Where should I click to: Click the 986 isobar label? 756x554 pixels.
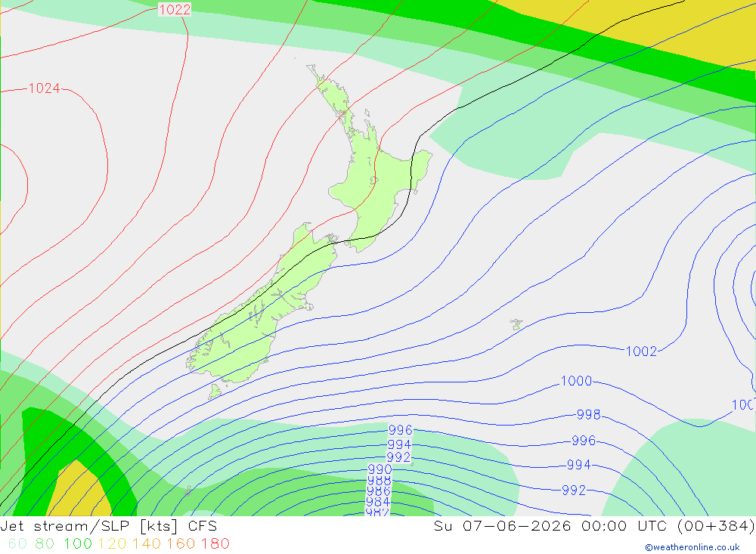[378, 491]
